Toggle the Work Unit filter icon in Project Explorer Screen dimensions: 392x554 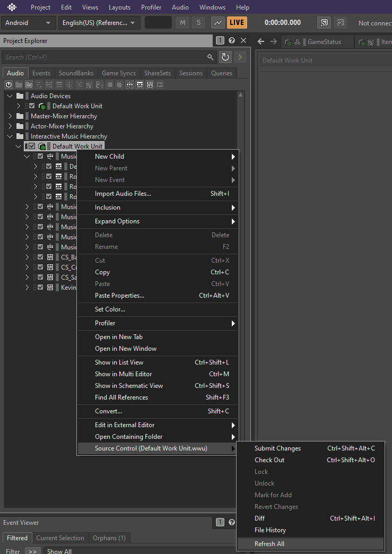[x=8, y=85]
